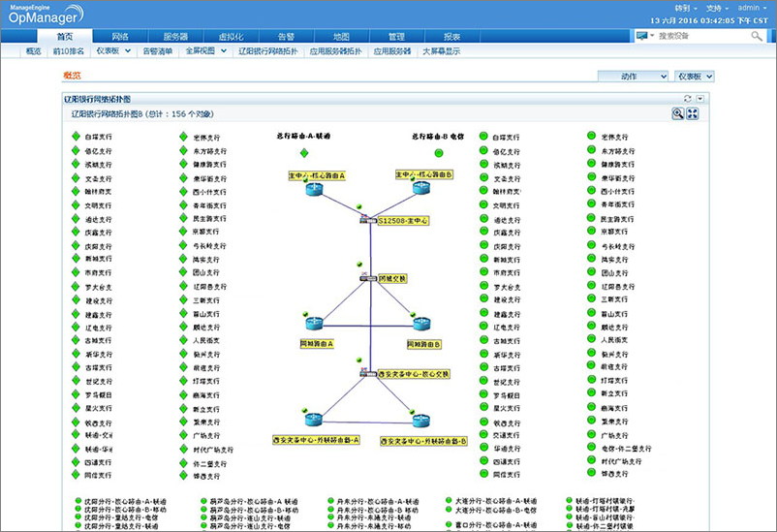Switch to the 告警 tab
Screen dimensions: 777x532
[x=286, y=36]
